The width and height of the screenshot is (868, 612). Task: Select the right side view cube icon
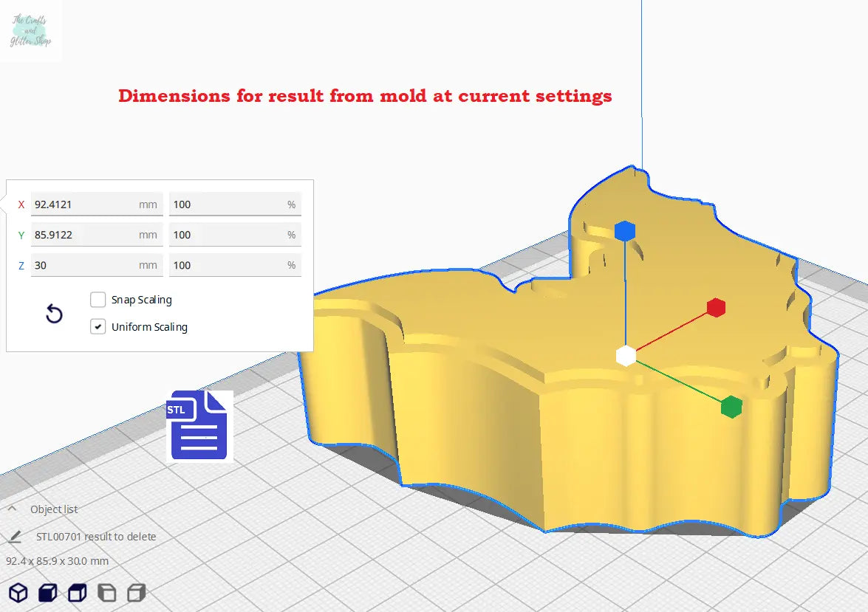(135, 592)
